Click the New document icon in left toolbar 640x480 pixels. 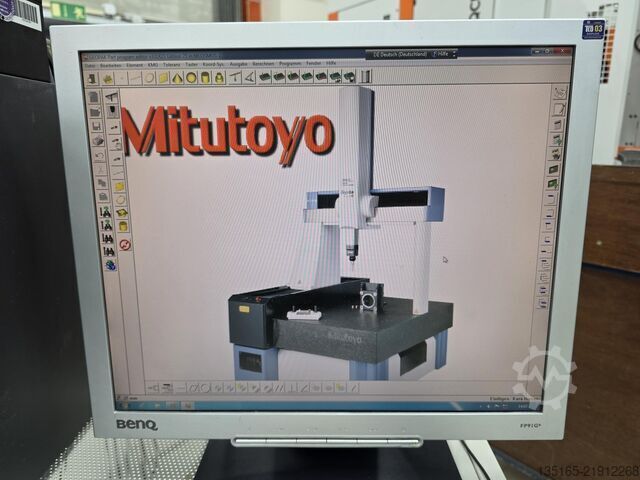(94, 97)
